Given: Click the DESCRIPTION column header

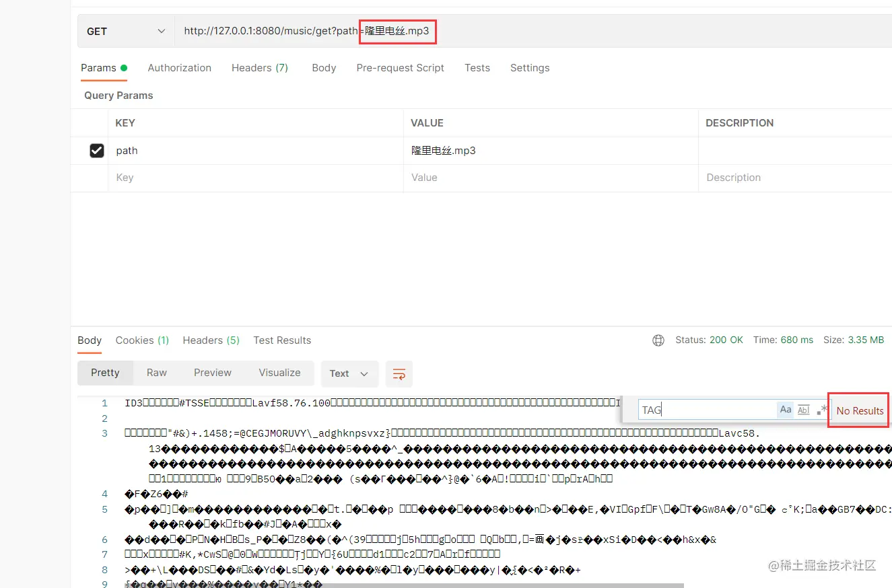Looking at the screenshot, I should pyautogui.click(x=739, y=123).
